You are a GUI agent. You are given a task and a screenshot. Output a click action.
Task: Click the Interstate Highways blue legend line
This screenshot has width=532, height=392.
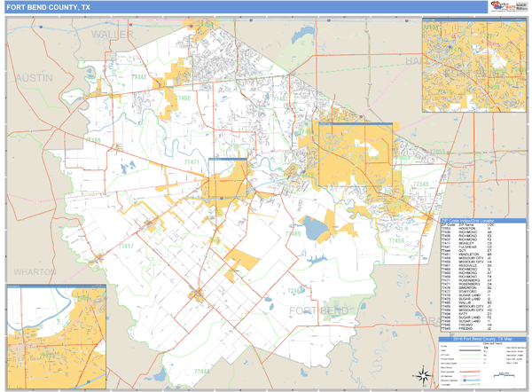pyautogui.click(x=470, y=380)
